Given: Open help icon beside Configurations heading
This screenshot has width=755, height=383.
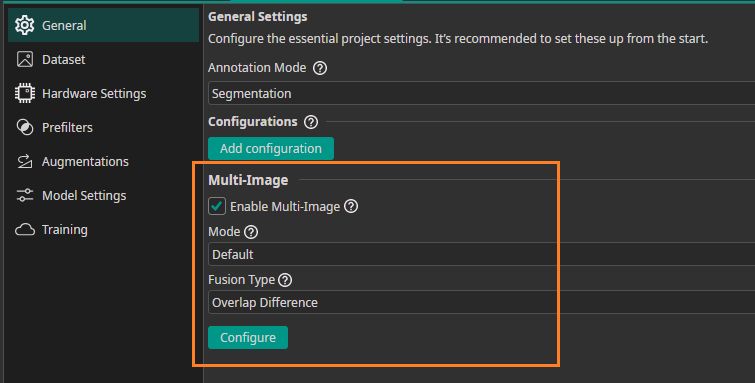Looking at the screenshot, I should (x=311, y=122).
